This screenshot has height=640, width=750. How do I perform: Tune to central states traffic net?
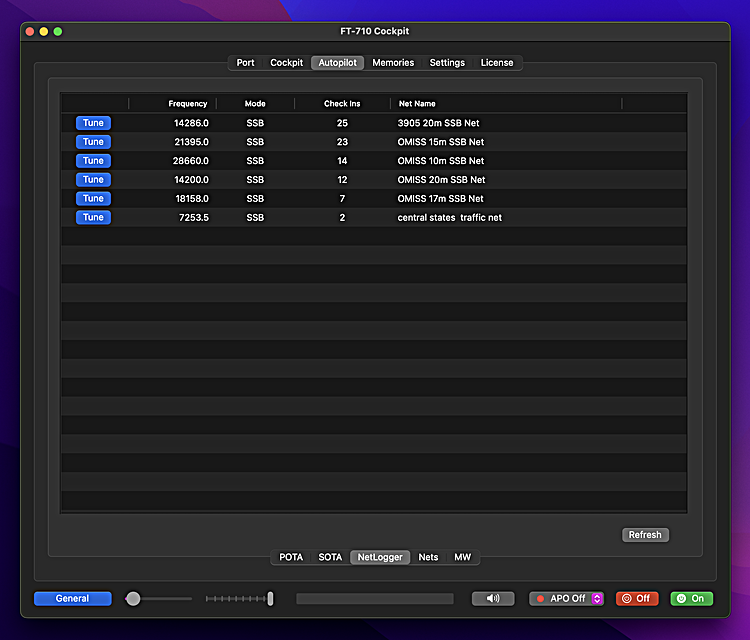[93, 217]
